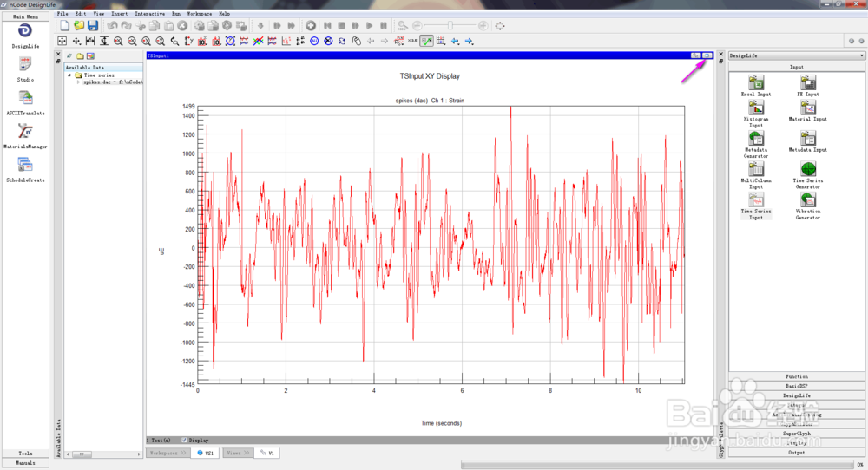Click the zoom out minus button by slider

tap(418, 25)
